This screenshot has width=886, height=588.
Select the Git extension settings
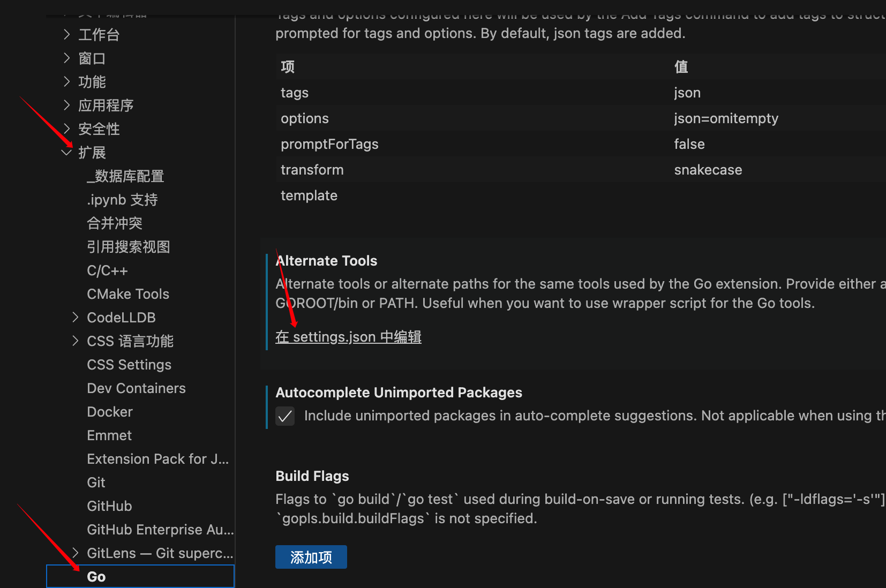coord(96,482)
